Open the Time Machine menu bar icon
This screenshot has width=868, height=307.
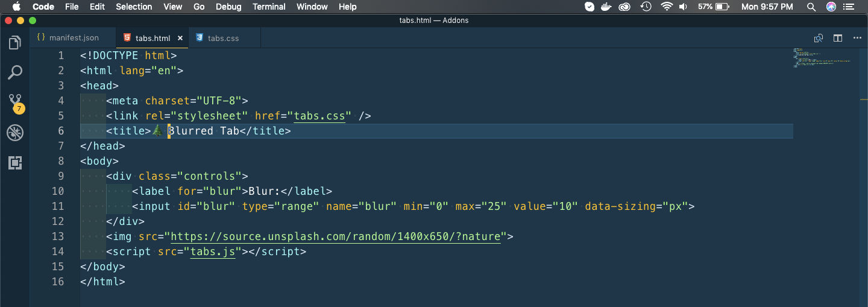pyautogui.click(x=646, y=7)
